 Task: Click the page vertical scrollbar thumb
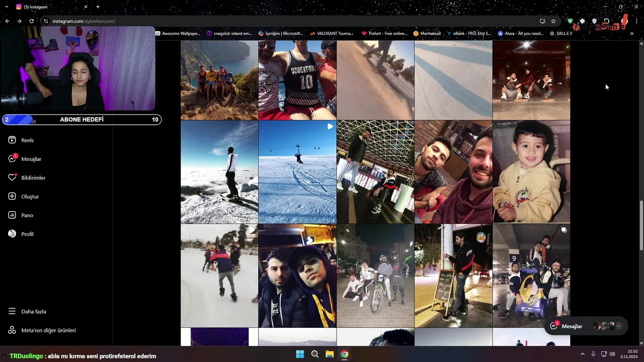[x=641, y=225]
